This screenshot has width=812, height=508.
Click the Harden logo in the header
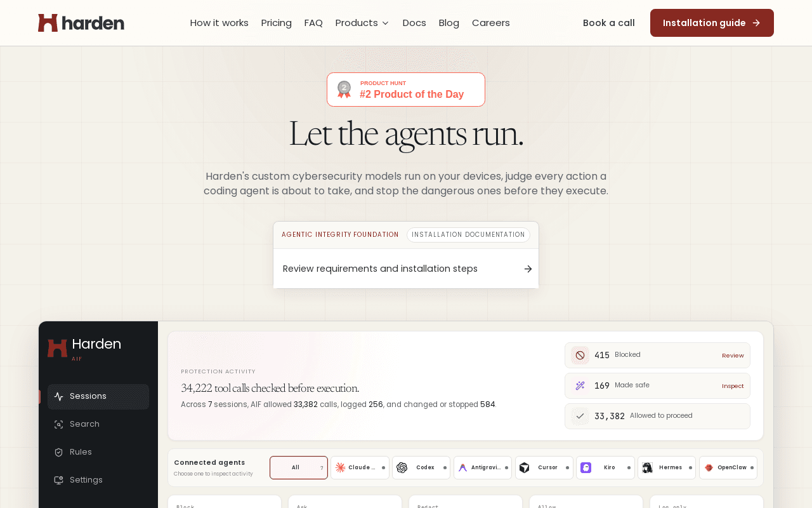coord(81,23)
